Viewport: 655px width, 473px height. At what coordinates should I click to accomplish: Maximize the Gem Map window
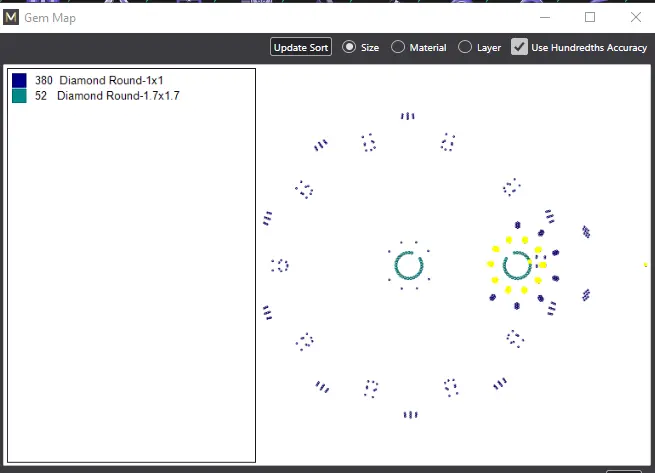tap(590, 17)
